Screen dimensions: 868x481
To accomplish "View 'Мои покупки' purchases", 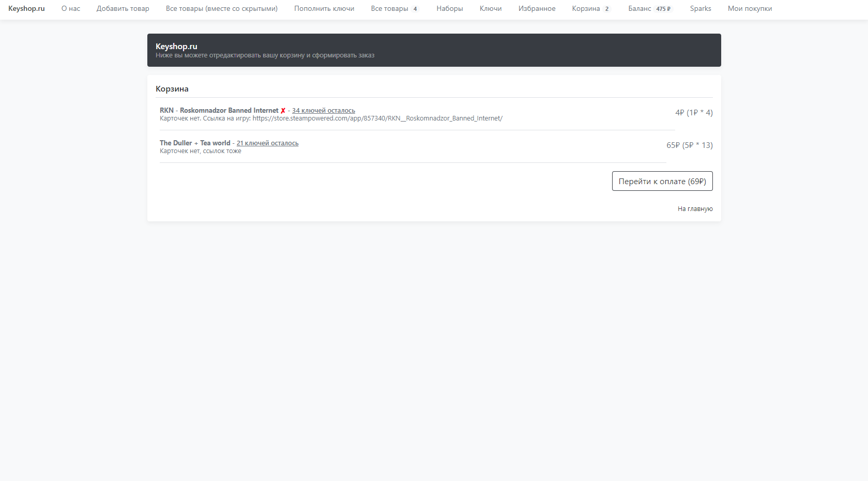I will [x=750, y=9].
